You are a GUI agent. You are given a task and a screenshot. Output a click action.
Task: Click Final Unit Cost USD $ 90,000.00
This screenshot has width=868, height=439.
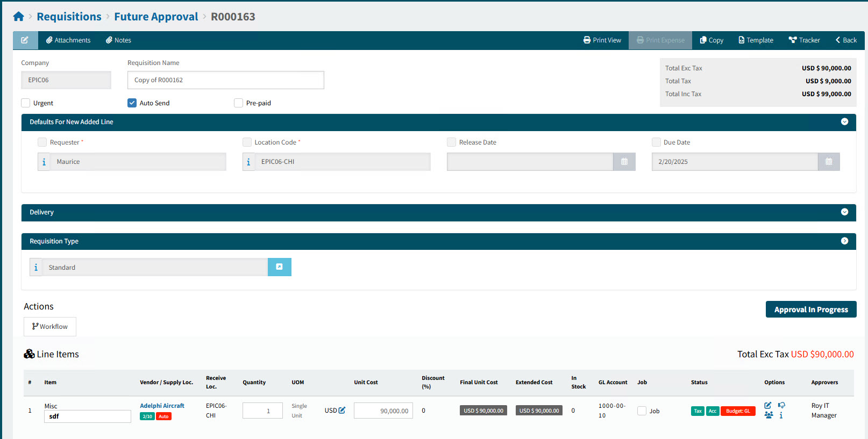483,411
